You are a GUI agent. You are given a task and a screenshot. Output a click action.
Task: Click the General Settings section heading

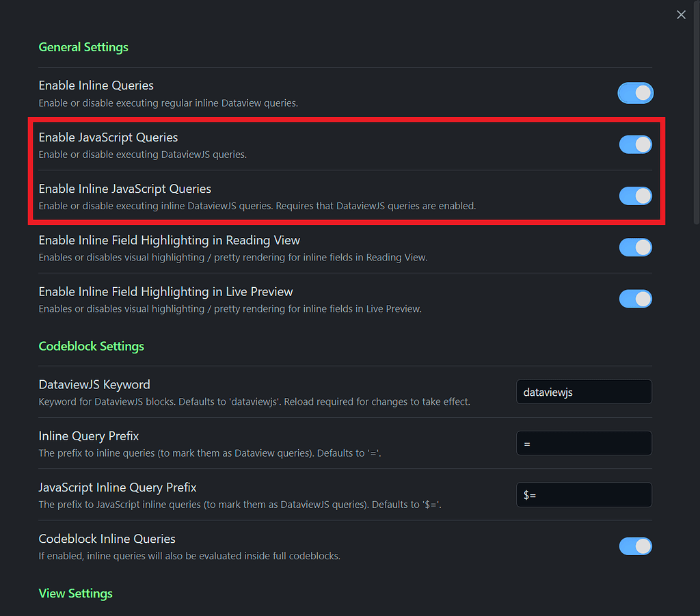[83, 47]
